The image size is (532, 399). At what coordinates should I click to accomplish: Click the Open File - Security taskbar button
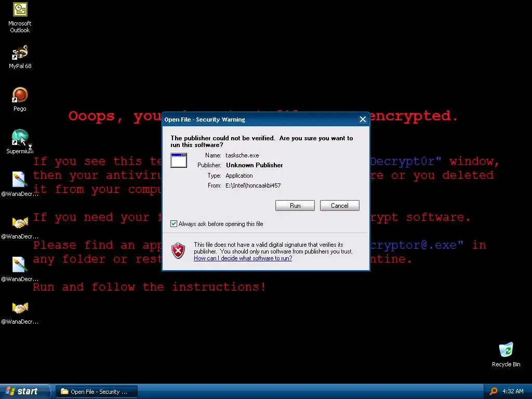tap(97, 392)
